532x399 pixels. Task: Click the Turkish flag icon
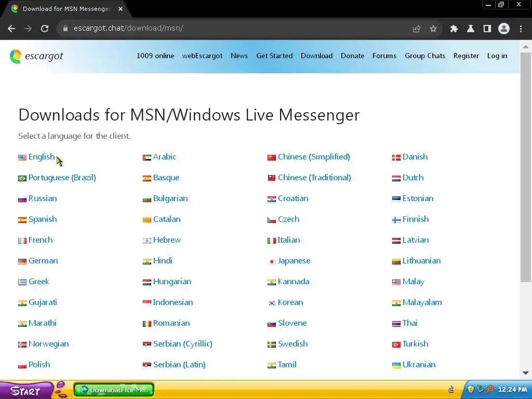(396, 344)
